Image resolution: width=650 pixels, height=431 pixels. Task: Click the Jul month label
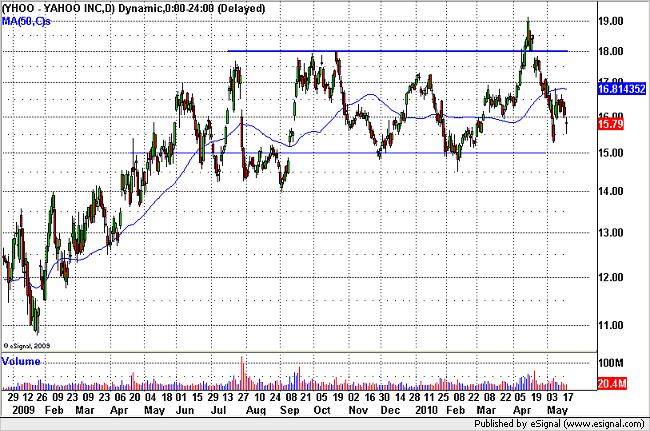(x=218, y=410)
